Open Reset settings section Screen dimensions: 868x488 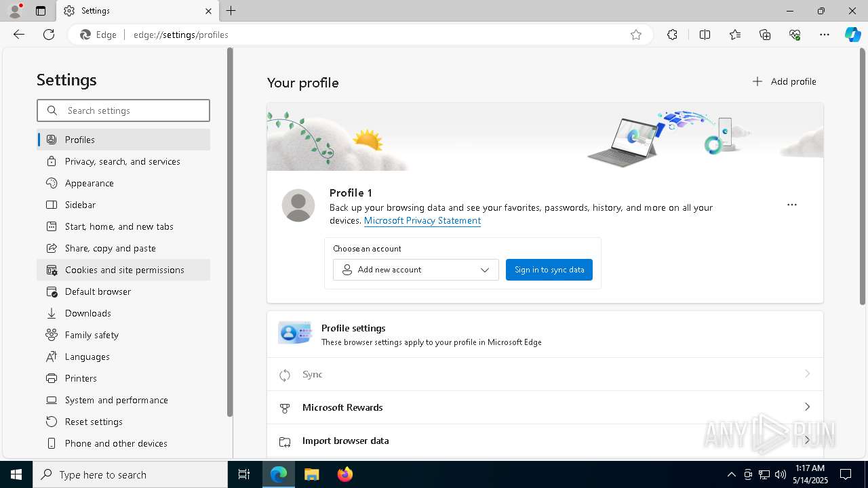coord(123,422)
